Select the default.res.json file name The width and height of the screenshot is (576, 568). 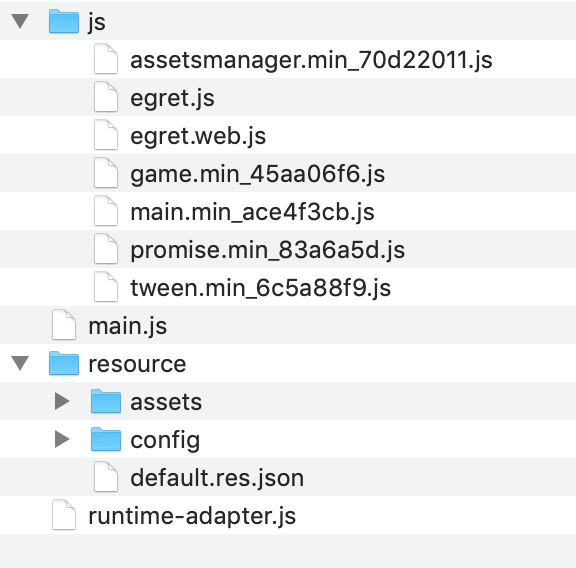pyautogui.click(x=217, y=478)
